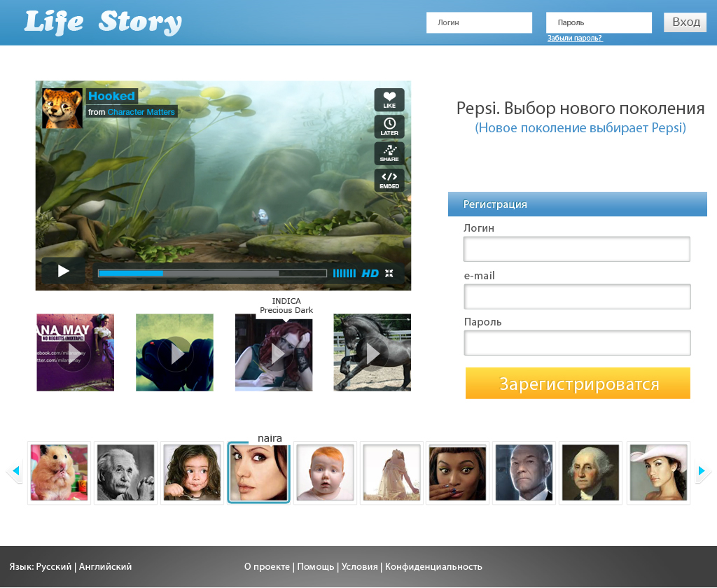Play the Hooked video

(x=63, y=271)
